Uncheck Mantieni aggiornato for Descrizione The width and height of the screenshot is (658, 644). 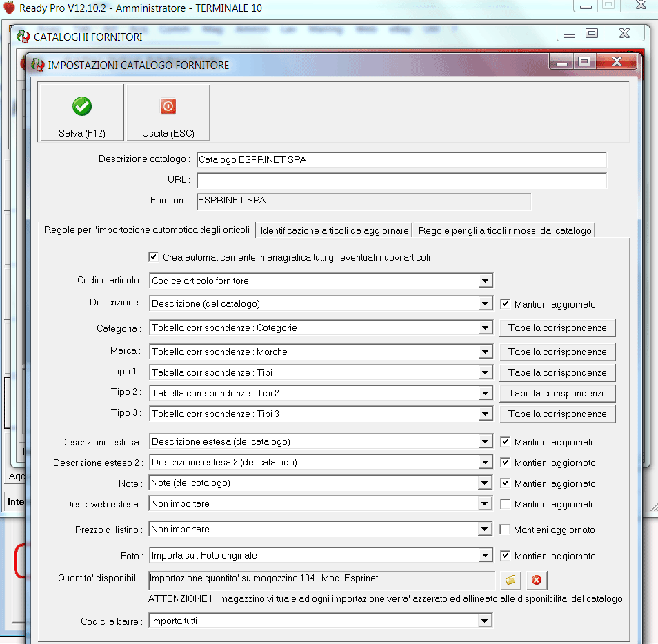pos(506,304)
